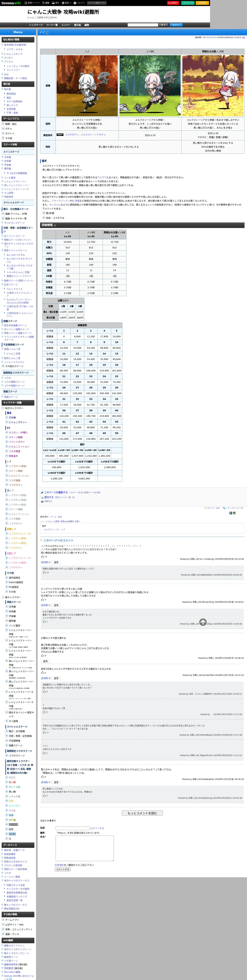Click the 本文 comment text area
This screenshot has height=980, width=247.
(x=85, y=848)
